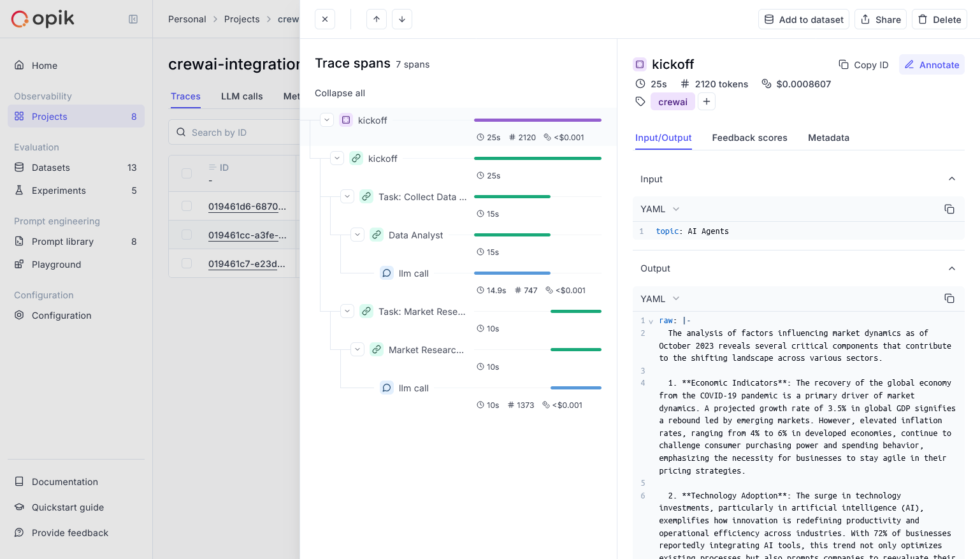Collapse the sidebar panel icon
Viewport: 980px width, 559px height.
coord(133,19)
